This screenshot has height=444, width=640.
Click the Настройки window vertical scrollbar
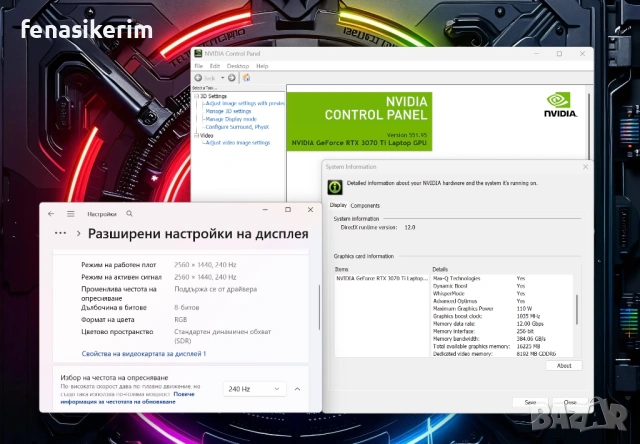pyautogui.click(x=319, y=307)
